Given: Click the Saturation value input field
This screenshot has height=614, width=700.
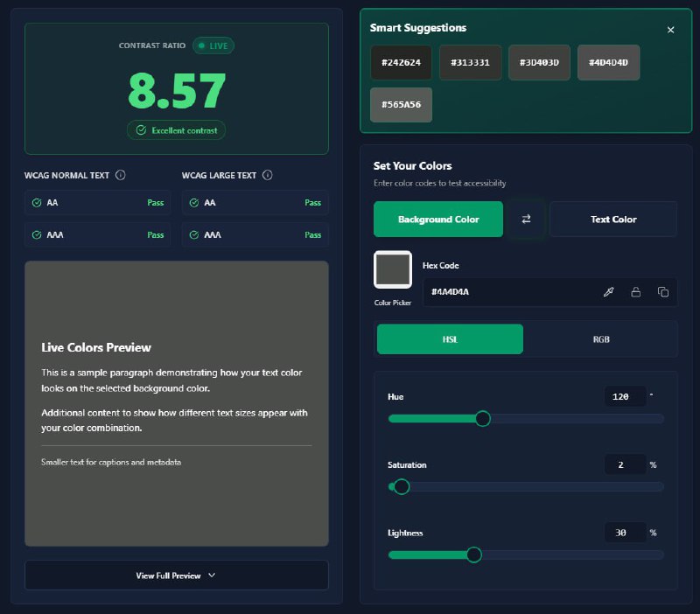Looking at the screenshot, I should tap(625, 464).
